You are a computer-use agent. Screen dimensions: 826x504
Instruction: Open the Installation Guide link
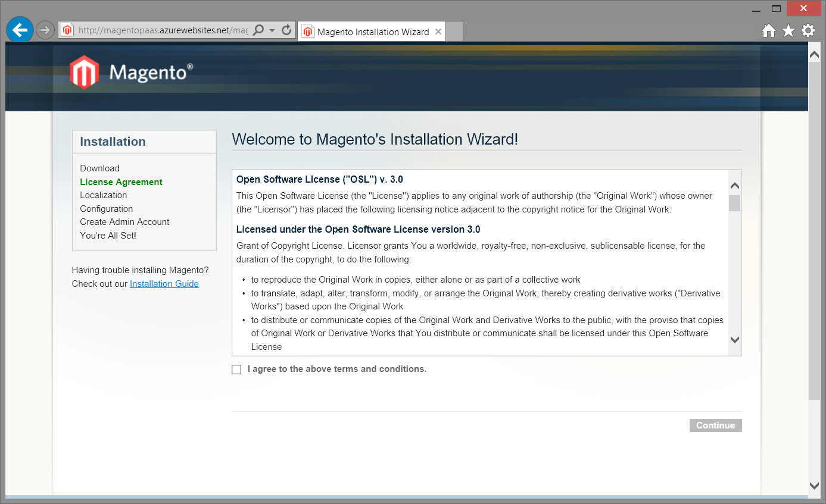click(x=164, y=284)
